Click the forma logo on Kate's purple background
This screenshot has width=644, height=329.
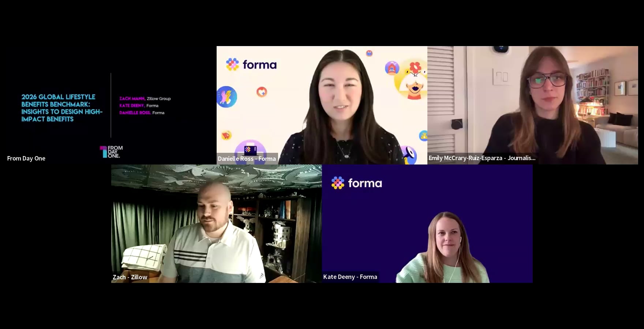(357, 183)
